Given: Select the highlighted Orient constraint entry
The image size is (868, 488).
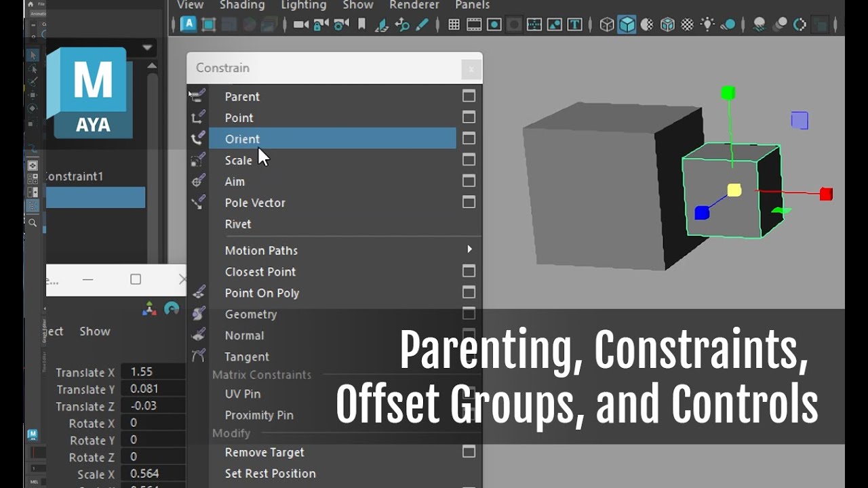Looking at the screenshot, I should click(x=332, y=138).
